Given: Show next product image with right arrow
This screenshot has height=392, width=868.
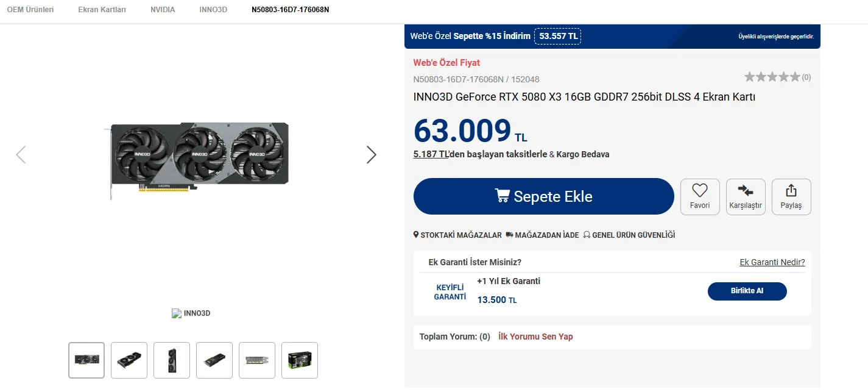Looking at the screenshot, I should point(371,155).
